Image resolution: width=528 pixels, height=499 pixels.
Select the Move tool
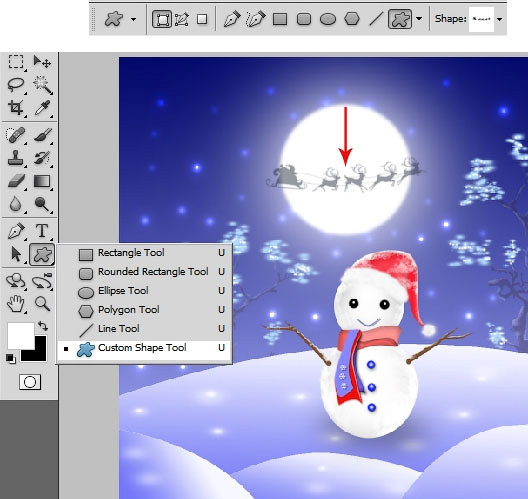coord(42,62)
